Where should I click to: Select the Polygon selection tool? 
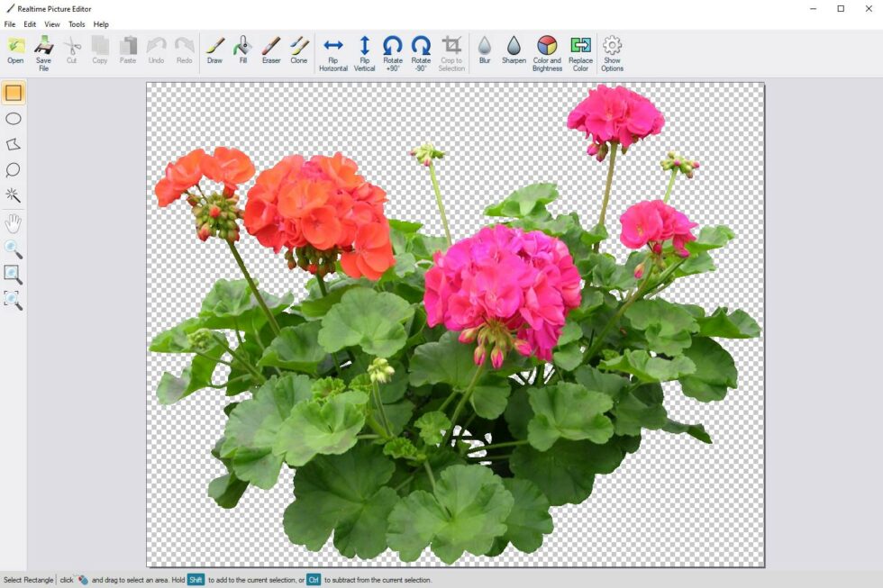pos(14,144)
